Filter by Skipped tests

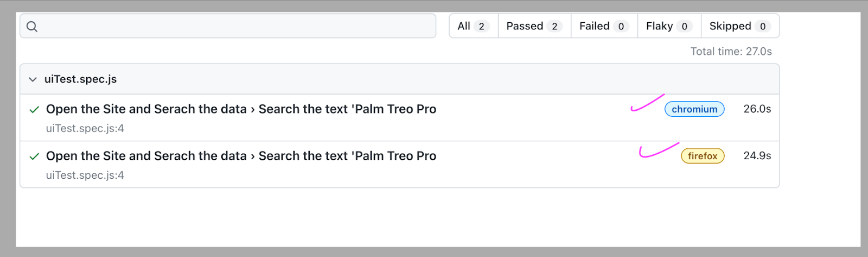click(x=740, y=26)
